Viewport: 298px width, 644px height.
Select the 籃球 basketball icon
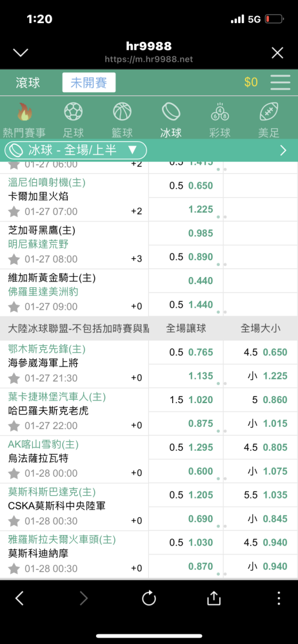tap(123, 111)
